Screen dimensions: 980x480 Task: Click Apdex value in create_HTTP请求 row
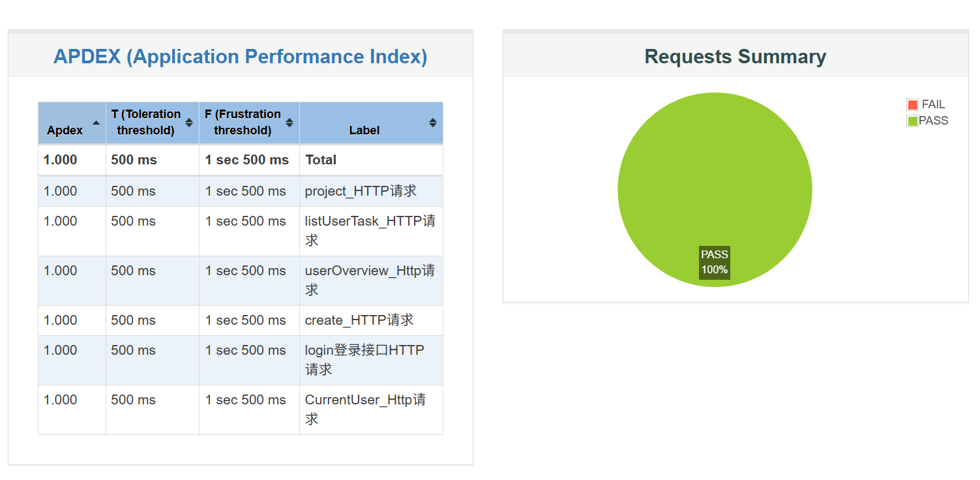(x=60, y=320)
